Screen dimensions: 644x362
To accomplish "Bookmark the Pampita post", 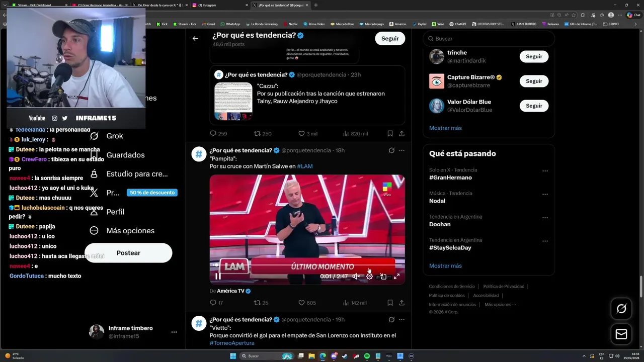I will [390, 303].
